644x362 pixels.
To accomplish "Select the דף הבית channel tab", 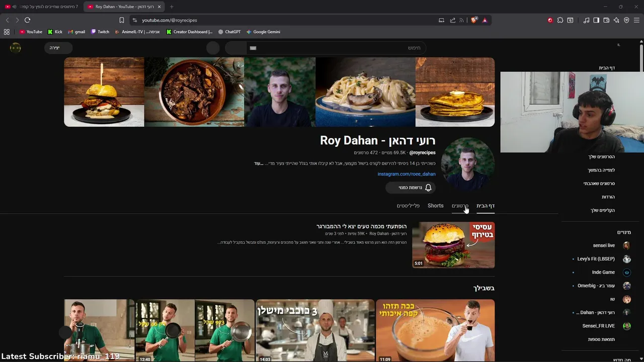I will pyautogui.click(x=486, y=206).
